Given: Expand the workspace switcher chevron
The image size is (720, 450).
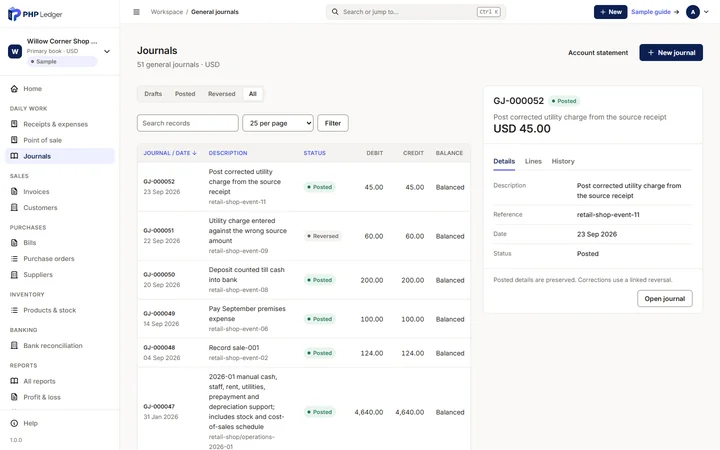Looking at the screenshot, I should tap(107, 51).
